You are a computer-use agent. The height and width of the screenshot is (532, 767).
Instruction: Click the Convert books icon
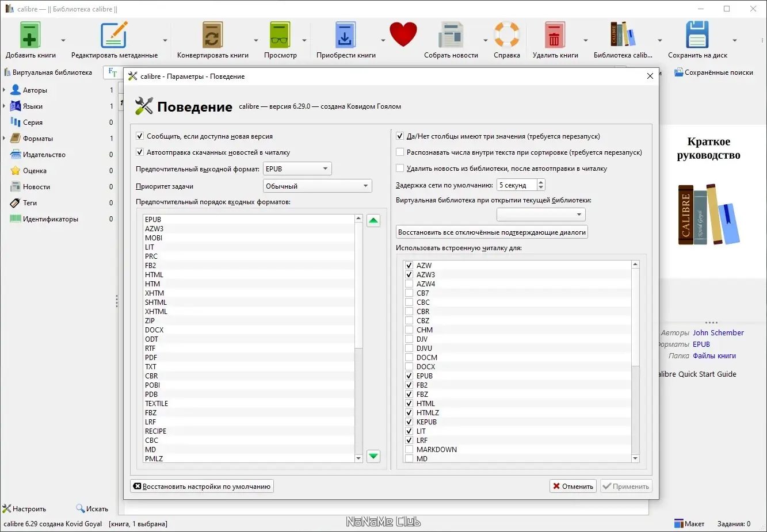(212, 35)
